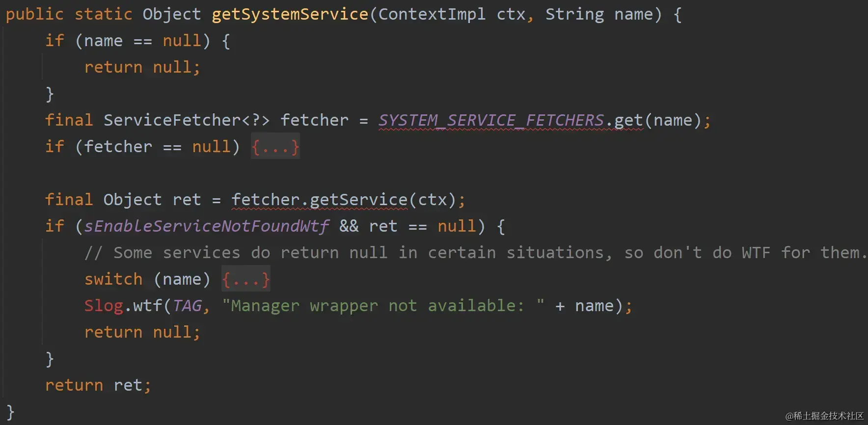Click the 'public' keyword in method signature

(x=34, y=14)
